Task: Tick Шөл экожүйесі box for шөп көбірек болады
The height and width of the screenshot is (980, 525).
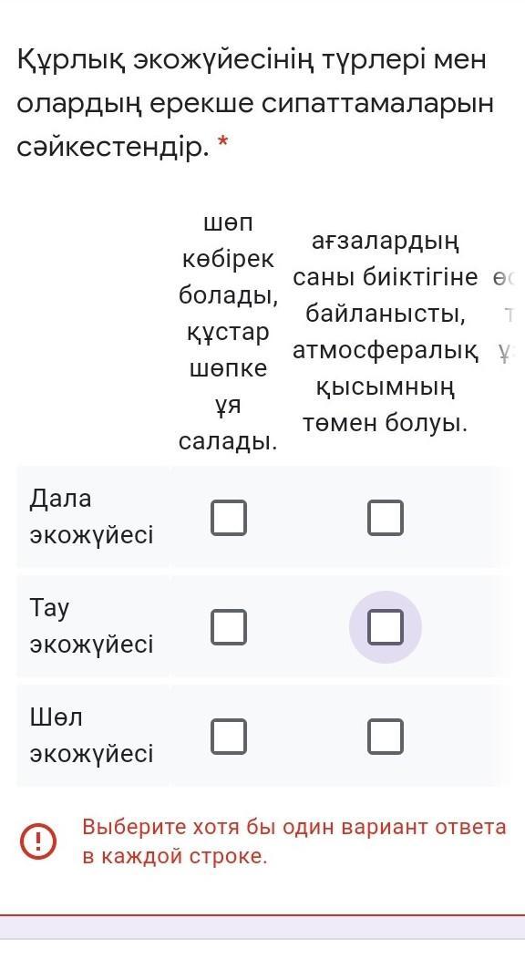Action: pyautogui.click(x=229, y=737)
